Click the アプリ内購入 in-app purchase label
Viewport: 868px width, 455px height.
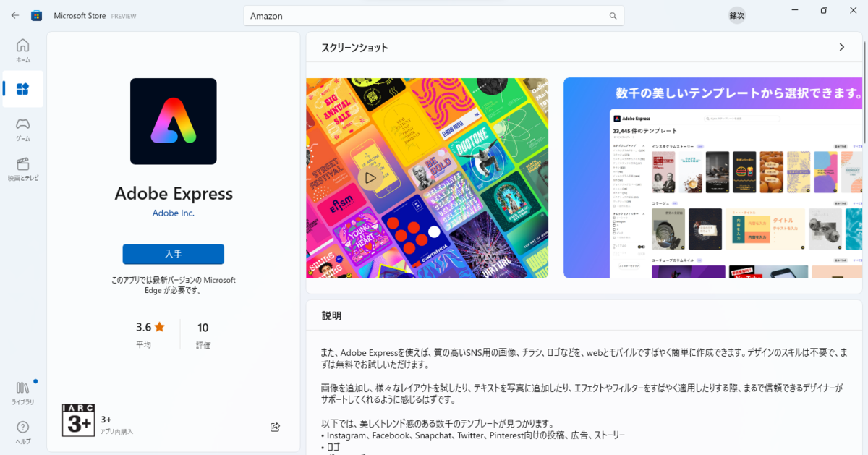coord(117,432)
